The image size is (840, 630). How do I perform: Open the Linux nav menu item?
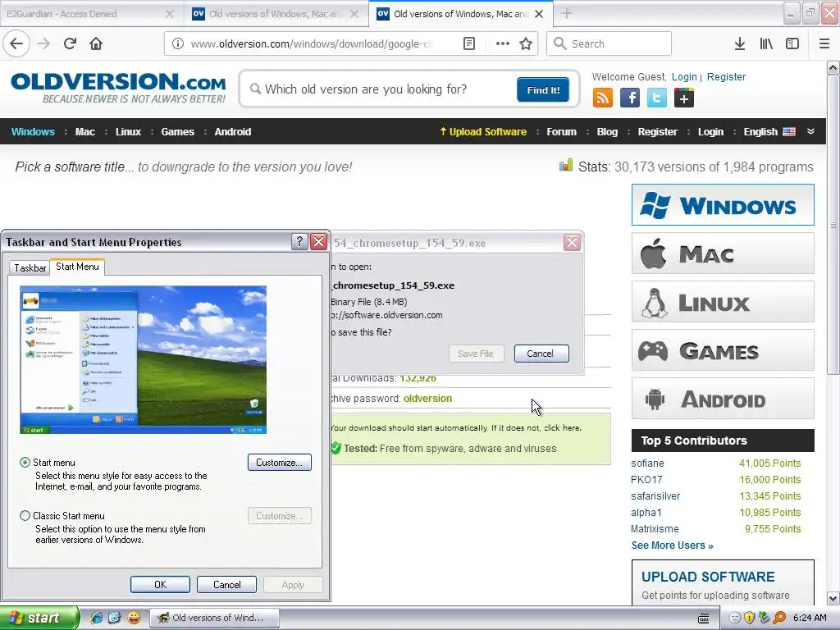tap(128, 132)
